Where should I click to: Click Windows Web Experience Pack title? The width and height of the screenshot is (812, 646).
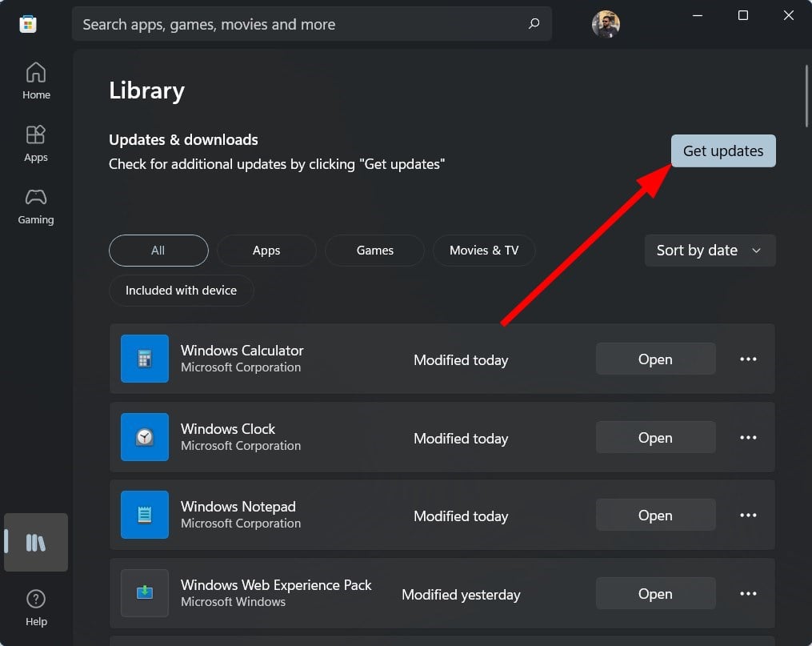[x=276, y=585]
